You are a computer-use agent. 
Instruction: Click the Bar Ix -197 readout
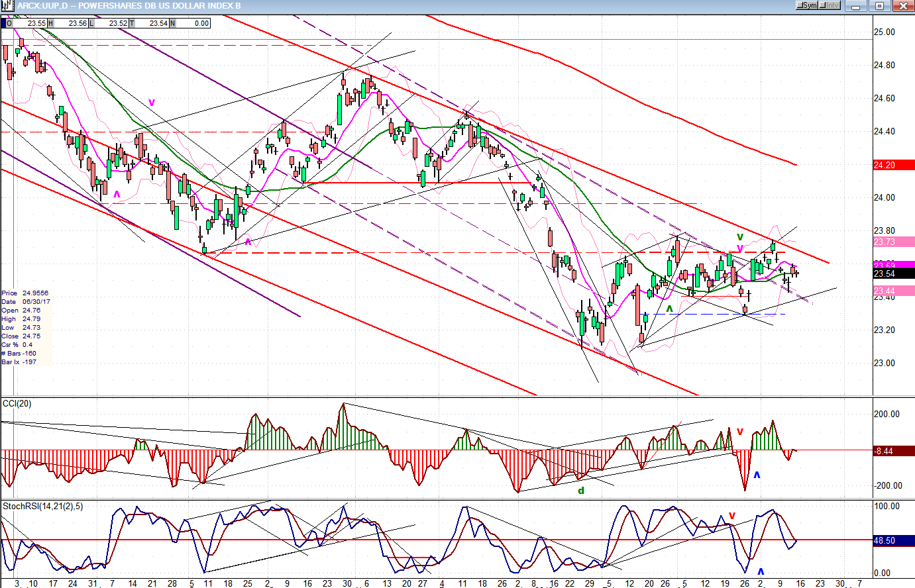click(19, 362)
